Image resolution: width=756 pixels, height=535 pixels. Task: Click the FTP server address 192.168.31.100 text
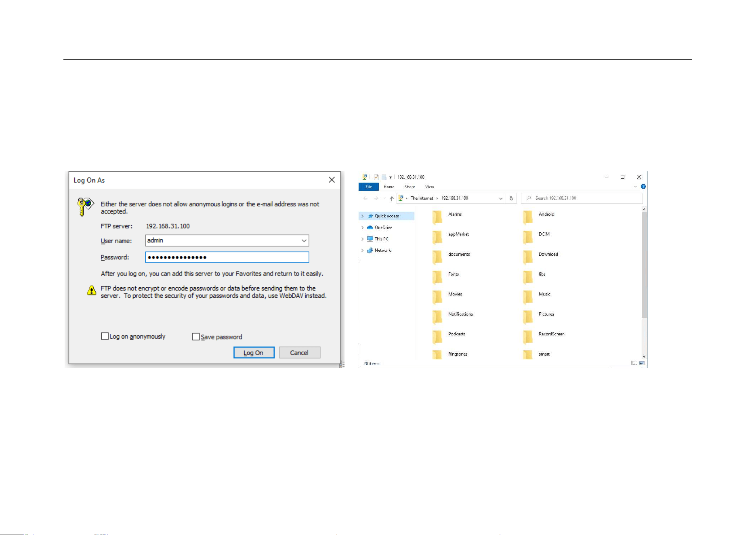click(168, 226)
